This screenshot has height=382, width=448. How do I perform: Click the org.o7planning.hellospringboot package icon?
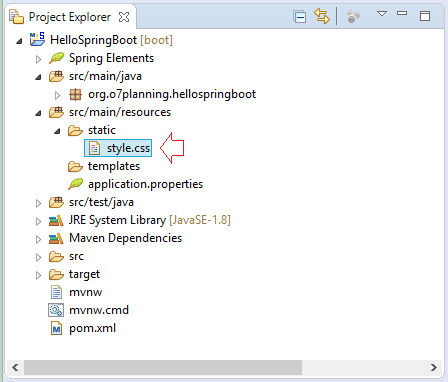pos(75,94)
